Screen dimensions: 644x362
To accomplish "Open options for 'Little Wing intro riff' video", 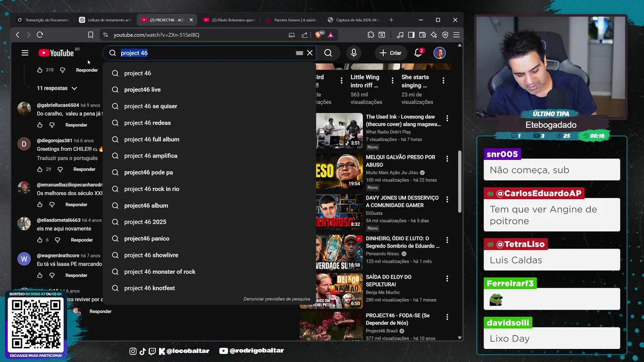I will 392,80.
